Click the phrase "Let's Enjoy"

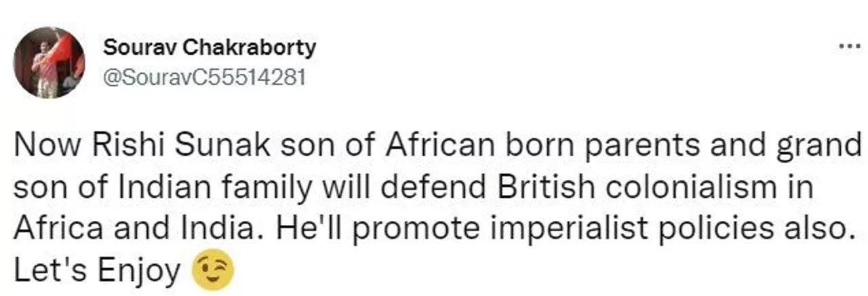[x=98, y=271]
